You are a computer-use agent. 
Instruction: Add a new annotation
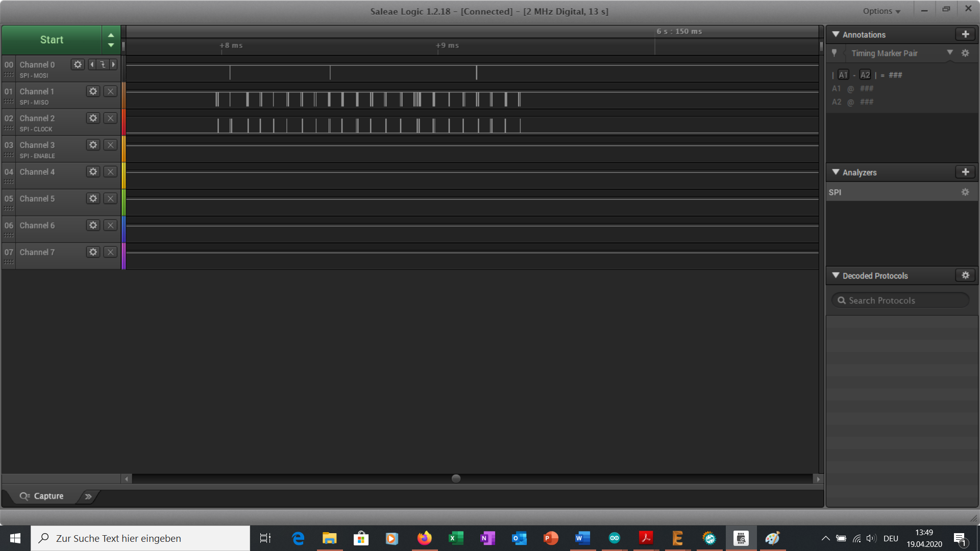(965, 34)
